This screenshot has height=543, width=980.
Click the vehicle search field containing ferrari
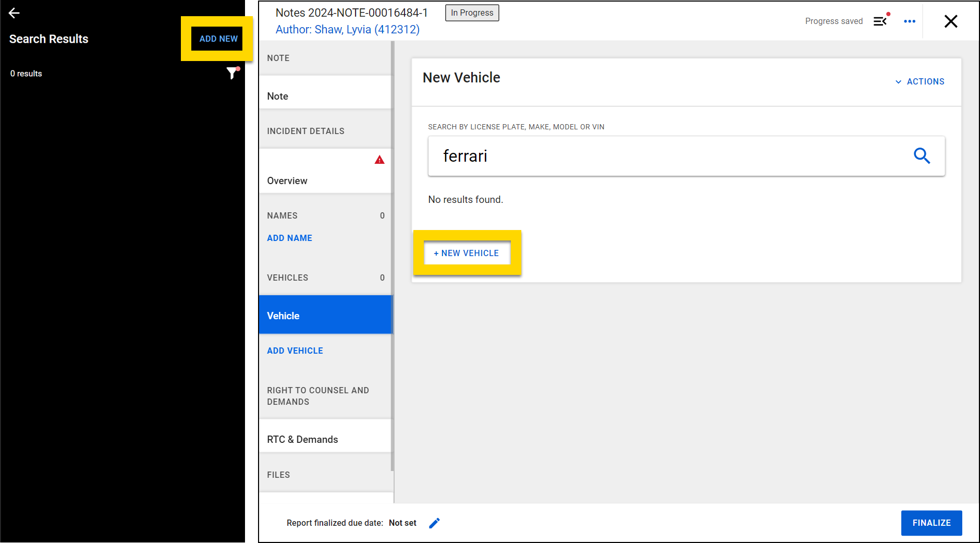(x=667, y=156)
